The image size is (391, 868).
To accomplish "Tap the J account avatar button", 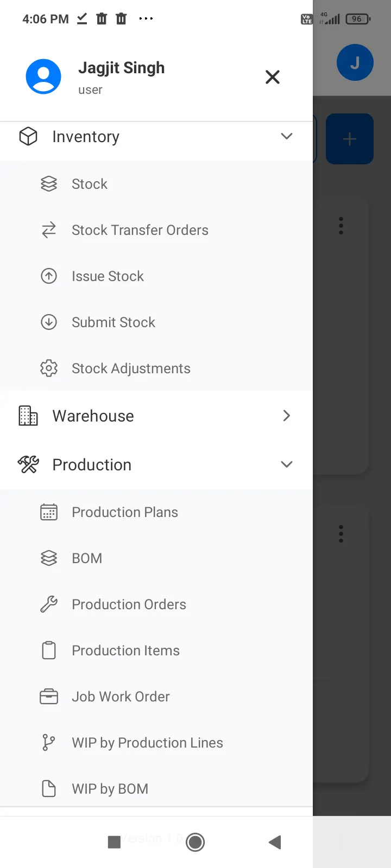I will (355, 62).
